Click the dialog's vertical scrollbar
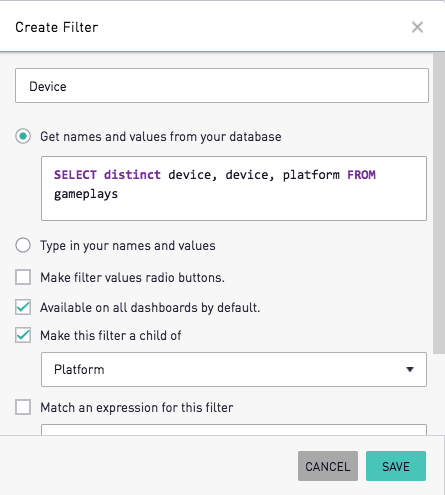Screen dimensions: 445x495 coord(439,203)
